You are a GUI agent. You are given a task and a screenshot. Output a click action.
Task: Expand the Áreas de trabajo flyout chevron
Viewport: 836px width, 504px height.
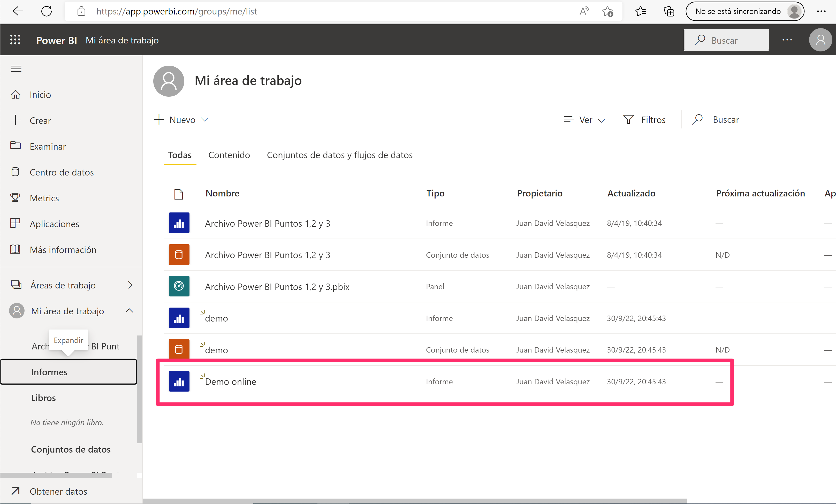pyautogui.click(x=130, y=285)
